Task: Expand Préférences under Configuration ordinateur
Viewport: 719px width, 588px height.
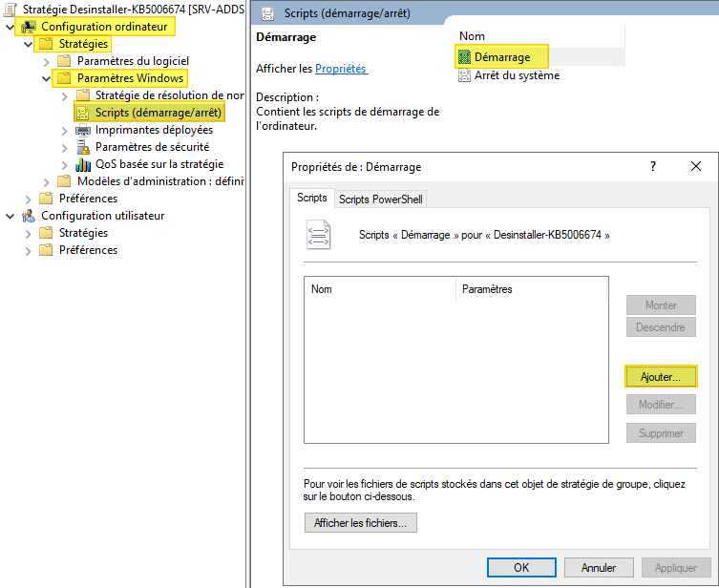Action: (x=28, y=199)
